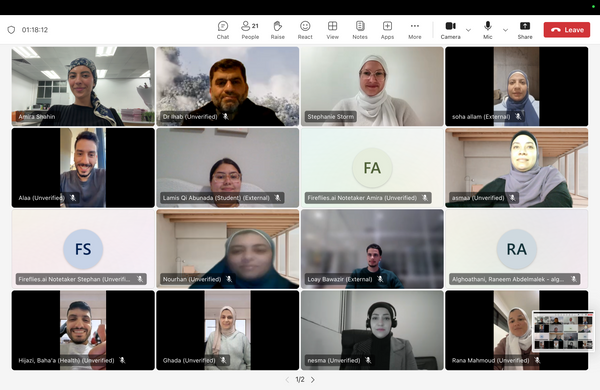The height and width of the screenshot is (390, 600).
Task: Open meeting Notes
Action: pos(360,30)
